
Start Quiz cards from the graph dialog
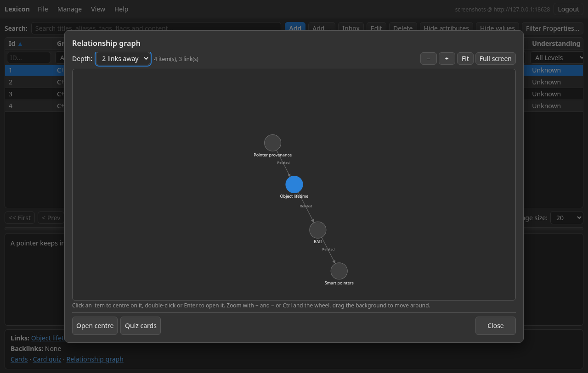[x=141, y=326]
